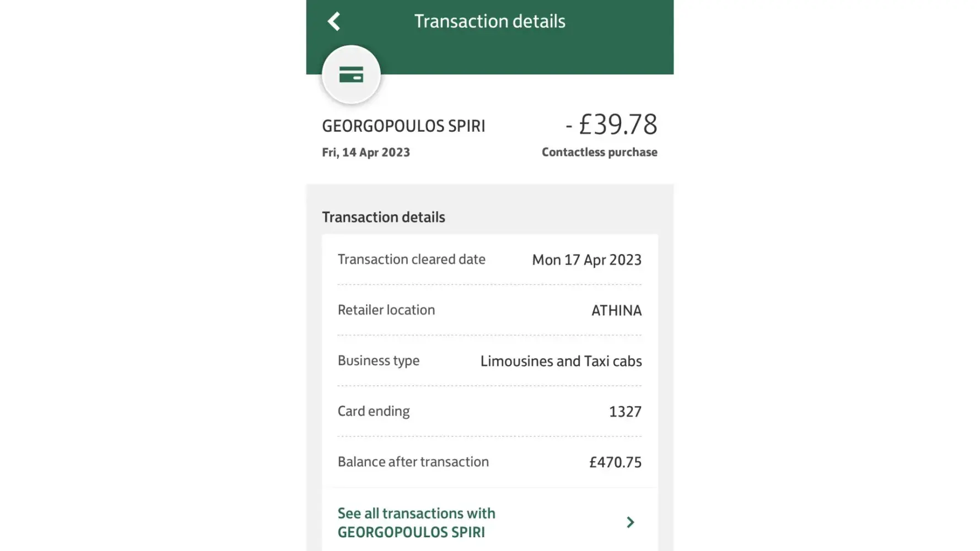
Task: Click the £470.75 balance value
Action: click(615, 462)
